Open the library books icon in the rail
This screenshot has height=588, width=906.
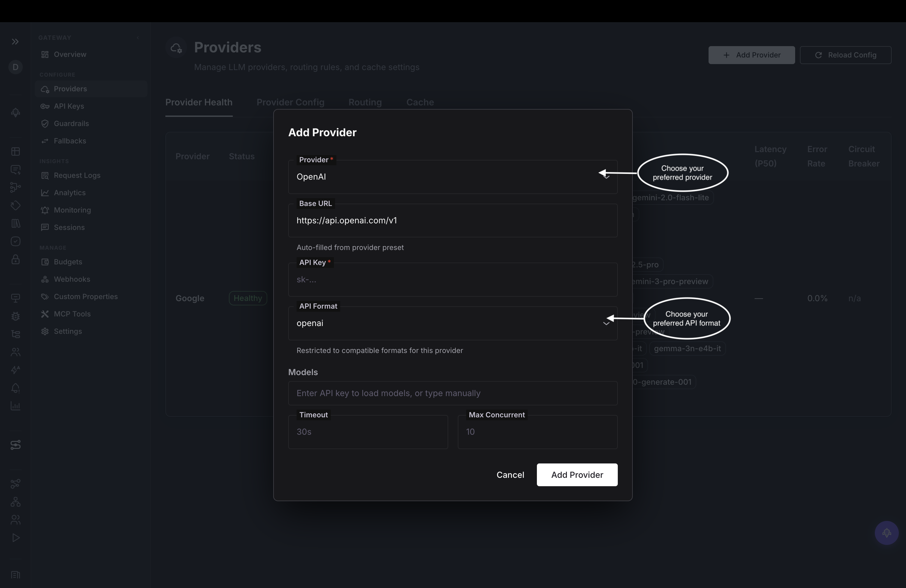(x=15, y=223)
